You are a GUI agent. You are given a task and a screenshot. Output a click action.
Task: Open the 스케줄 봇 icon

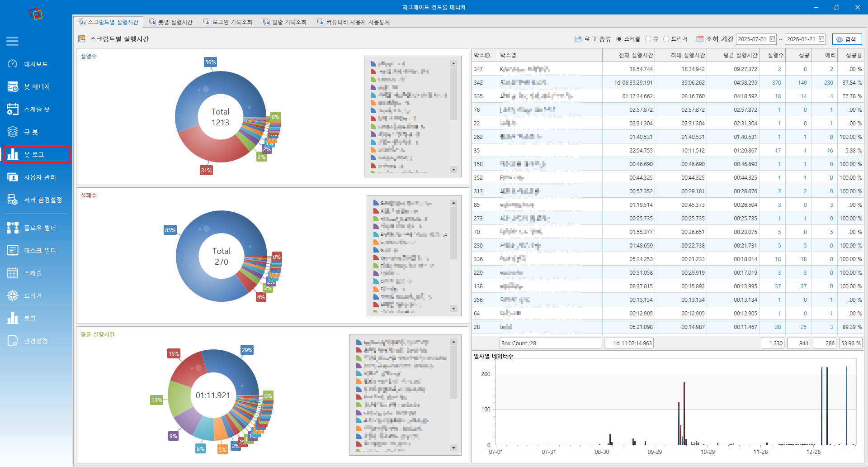(13, 109)
